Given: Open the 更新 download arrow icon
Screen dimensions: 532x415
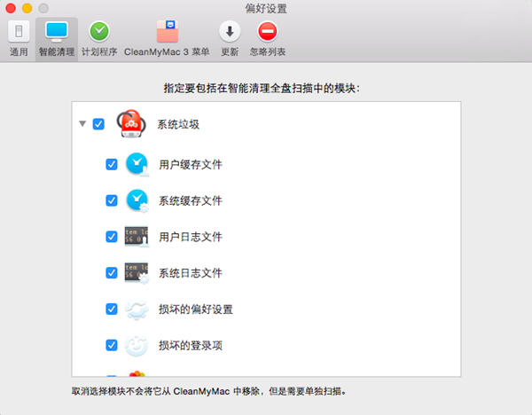Looking at the screenshot, I should pos(230,31).
